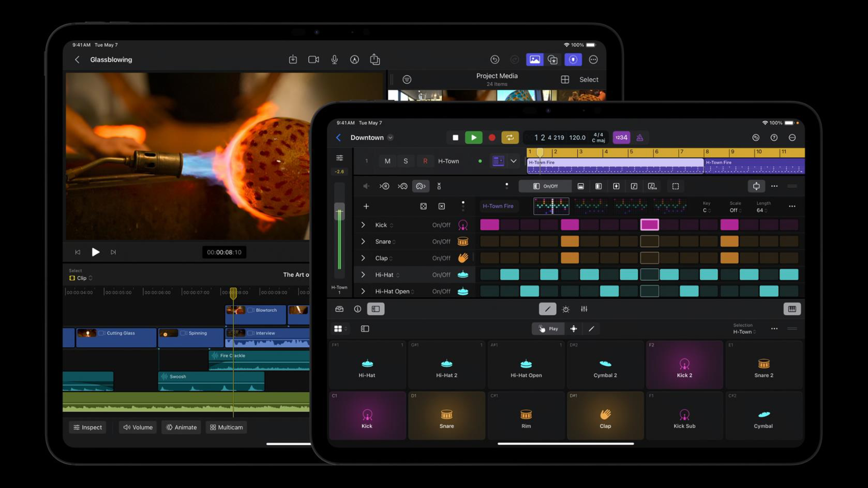Screen dimensions: 868x488
Task: Expand the Kick row chevron
Action: coord(363,224)
